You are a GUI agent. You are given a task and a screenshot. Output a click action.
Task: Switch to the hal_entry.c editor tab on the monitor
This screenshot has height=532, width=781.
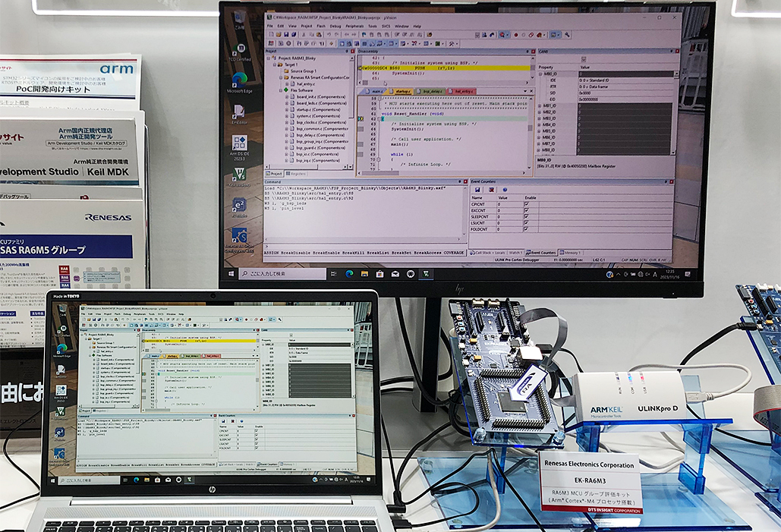tap(462, 91)
